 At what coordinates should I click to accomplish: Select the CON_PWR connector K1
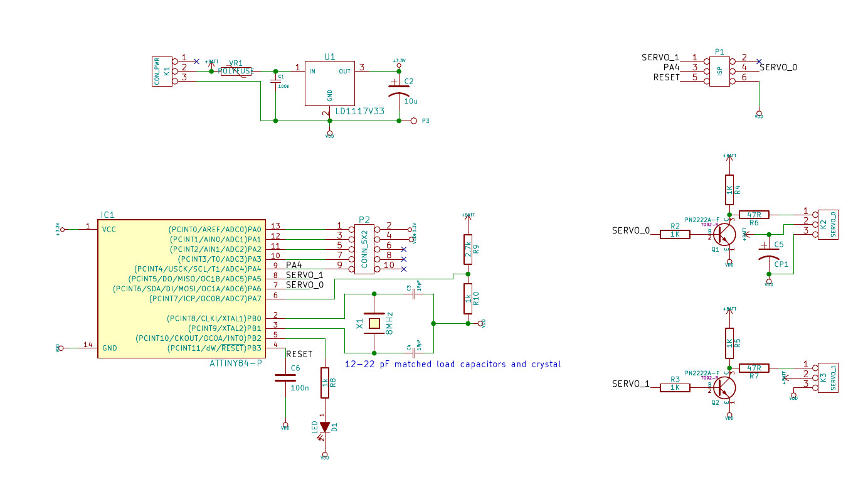coord(162,70)
